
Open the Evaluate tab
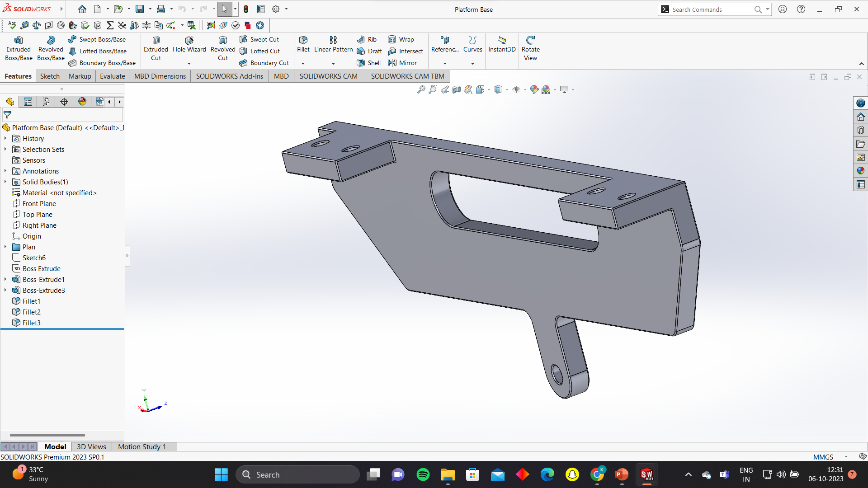click(112, 76)
